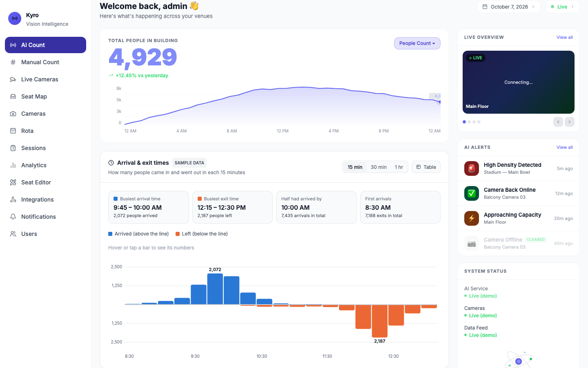Click View all in Live Overview
This screenshot has width=588, height=368.
565,37
